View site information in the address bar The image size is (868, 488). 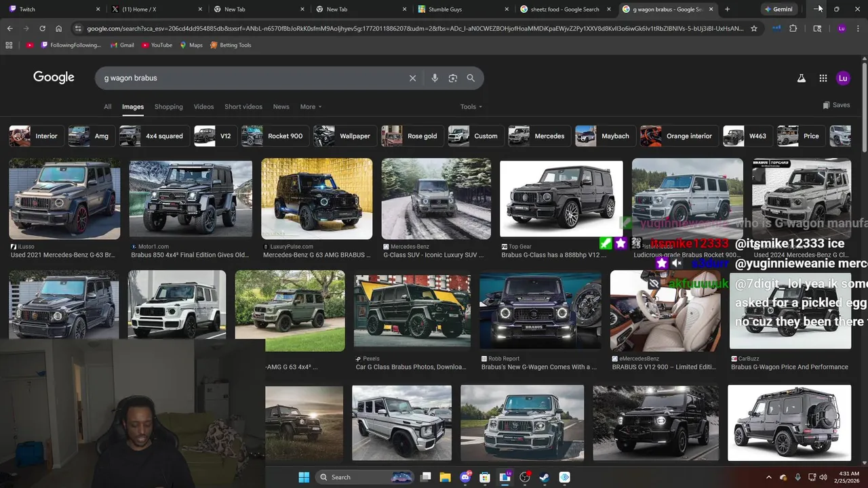[x=79, y=28]
